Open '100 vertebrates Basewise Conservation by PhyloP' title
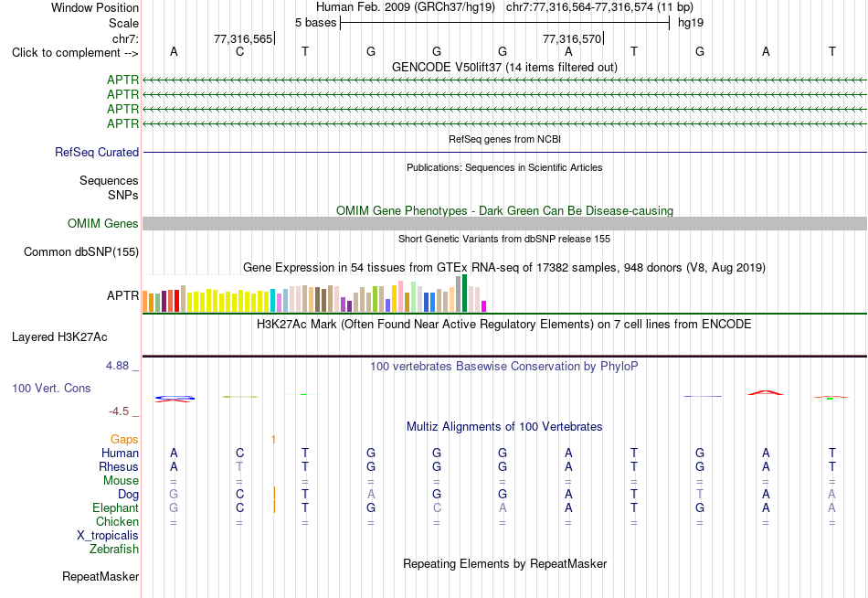Screen dimensions: 868x598 504,367
